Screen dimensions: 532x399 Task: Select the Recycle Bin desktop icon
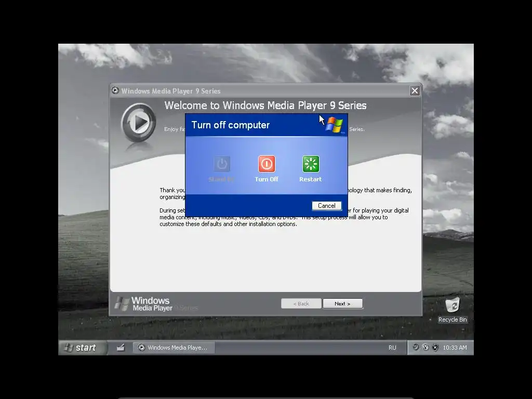(453, 310)
